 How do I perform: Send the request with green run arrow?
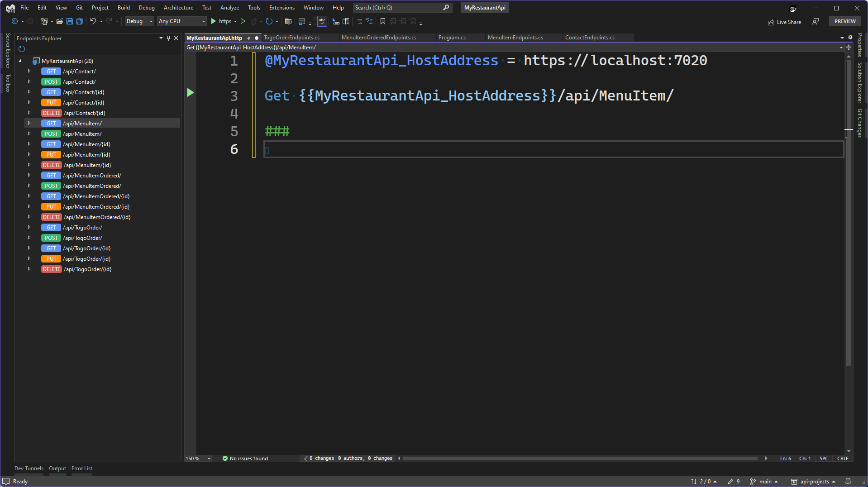(190, 93)
